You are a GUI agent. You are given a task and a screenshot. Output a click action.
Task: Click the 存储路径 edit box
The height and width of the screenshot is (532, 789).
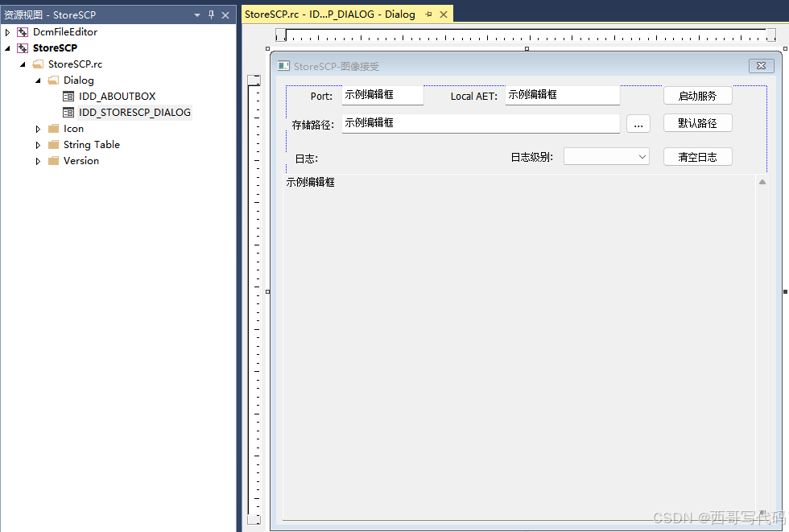pos(481,123)
